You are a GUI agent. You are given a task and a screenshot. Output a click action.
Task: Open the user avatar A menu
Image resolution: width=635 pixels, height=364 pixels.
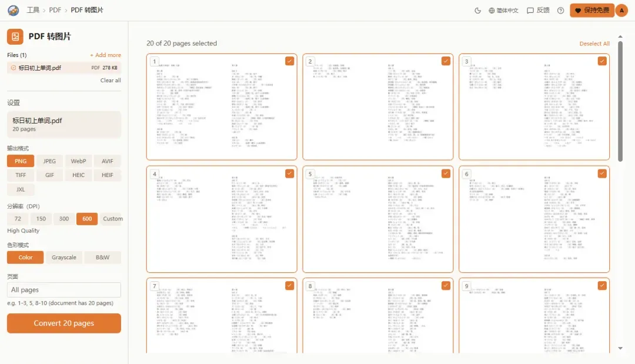pyautogui.click(x=621, y=11)
